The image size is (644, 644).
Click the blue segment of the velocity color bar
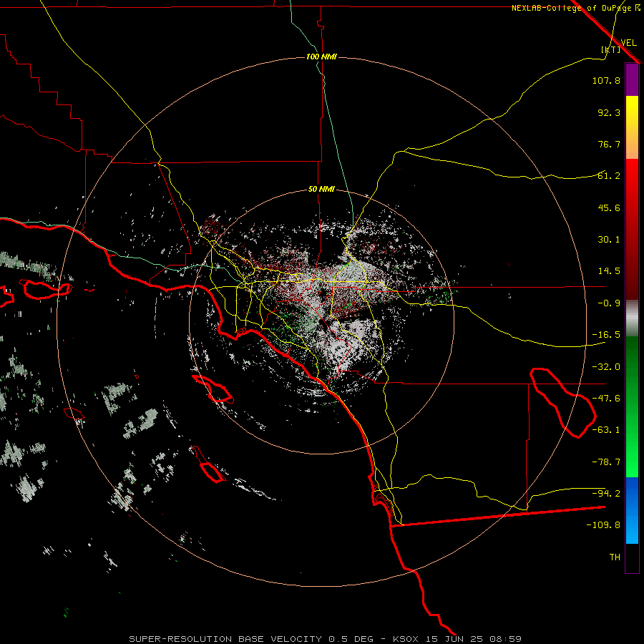(x=632, y=510)
